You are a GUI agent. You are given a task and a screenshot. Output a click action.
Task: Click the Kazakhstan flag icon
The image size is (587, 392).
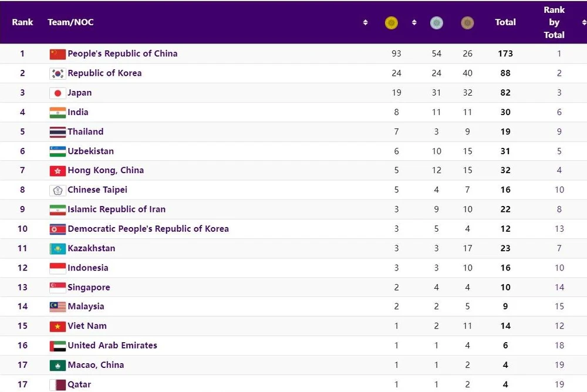coord(58,248)
